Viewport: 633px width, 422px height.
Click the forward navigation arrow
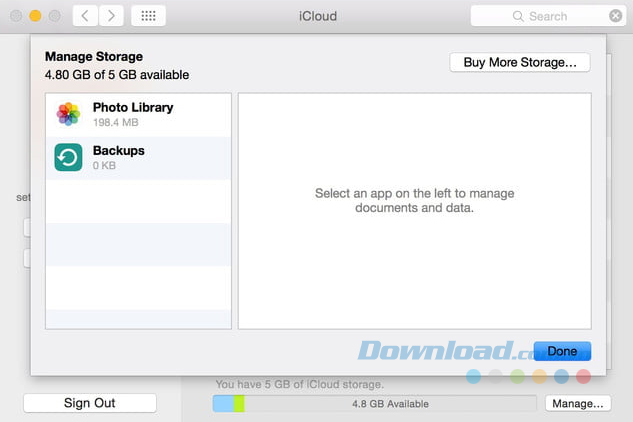[111, 16]
